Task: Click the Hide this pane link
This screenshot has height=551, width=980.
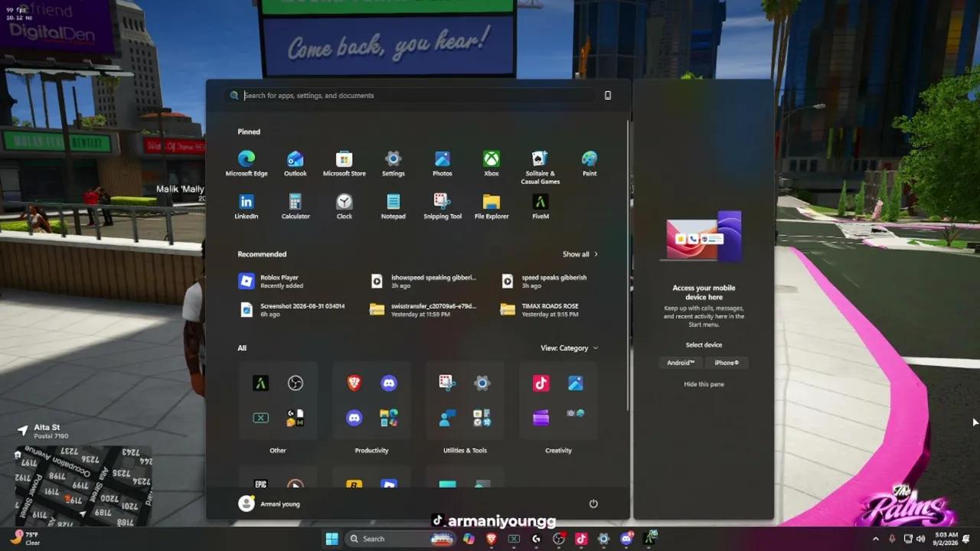Action: (704, 384)
